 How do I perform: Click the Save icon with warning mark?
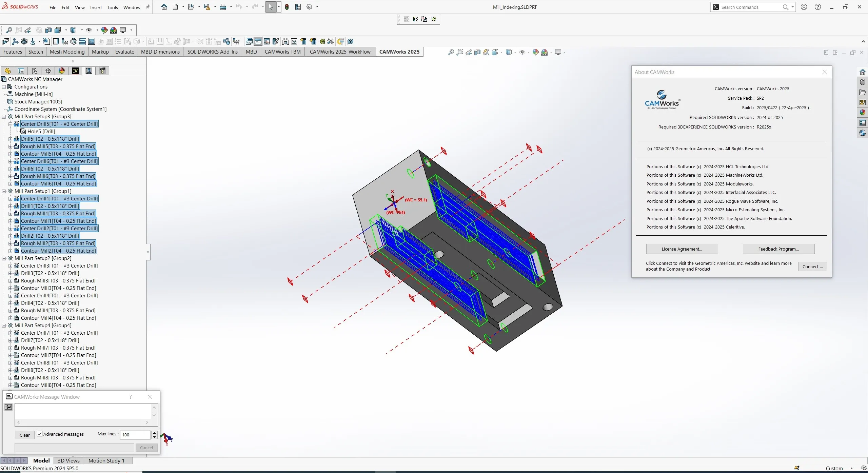click(207, 7)
